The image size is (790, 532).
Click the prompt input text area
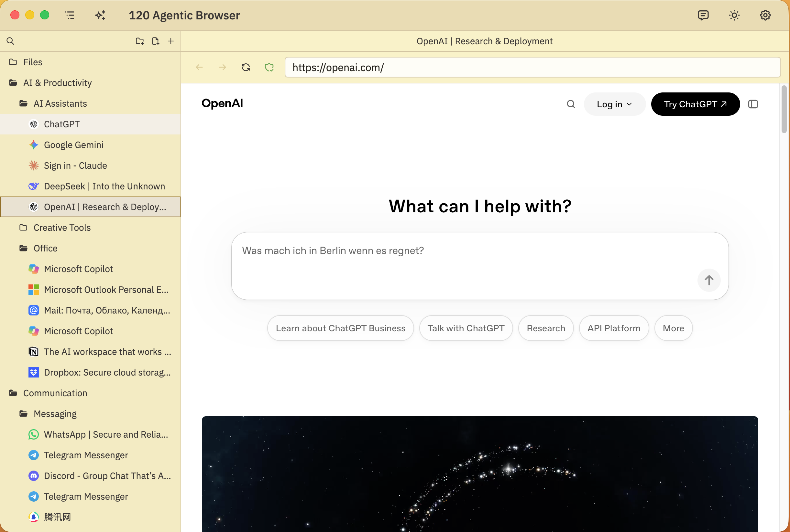[x=480, y=266]
